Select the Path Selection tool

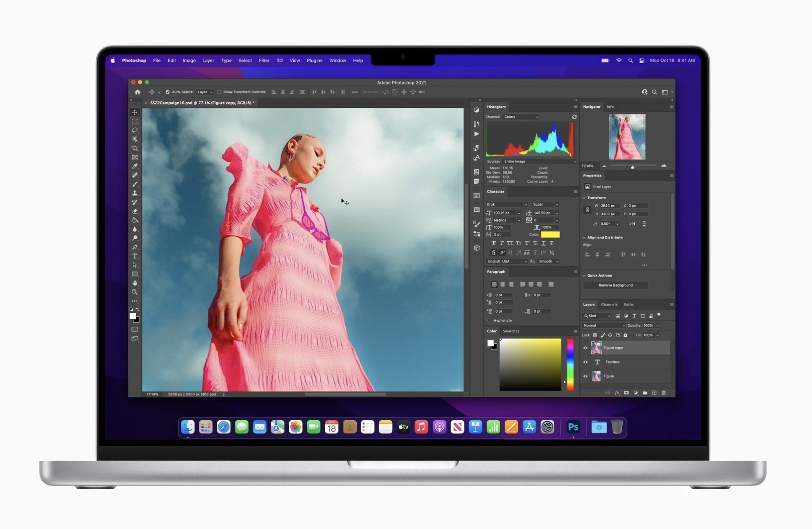(135, 265)
